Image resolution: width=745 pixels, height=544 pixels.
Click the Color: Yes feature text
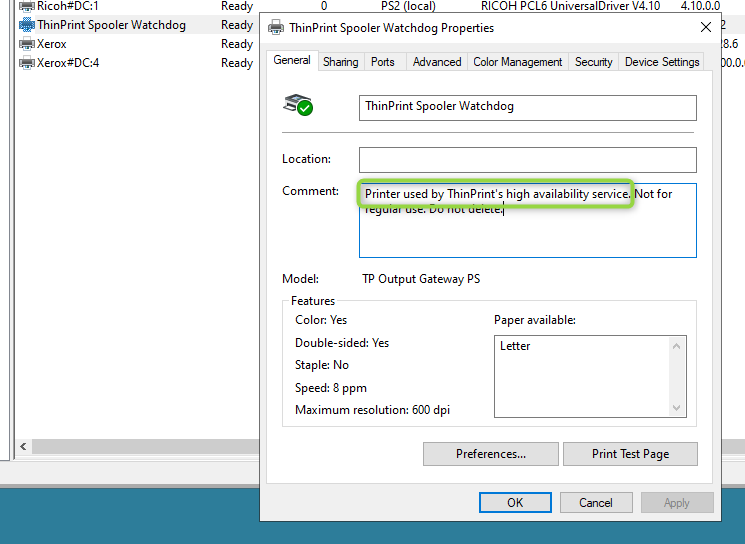coord(321,320)
